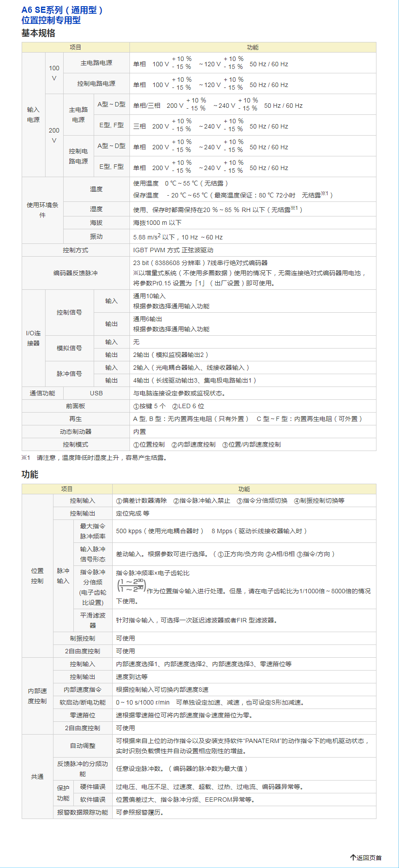
Task: Click the 再生 row label
Action: click(x=76, y=419)
